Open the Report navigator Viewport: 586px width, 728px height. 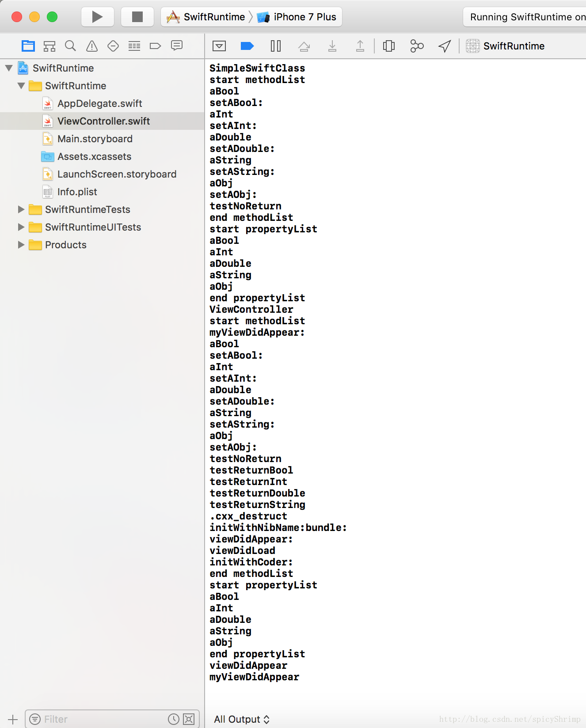tap(177, 46)
